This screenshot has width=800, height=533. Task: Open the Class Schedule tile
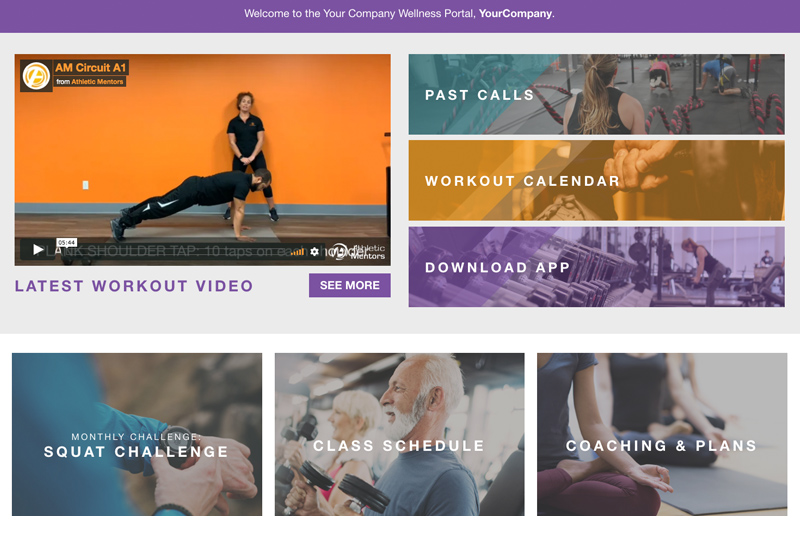(399, 434)
